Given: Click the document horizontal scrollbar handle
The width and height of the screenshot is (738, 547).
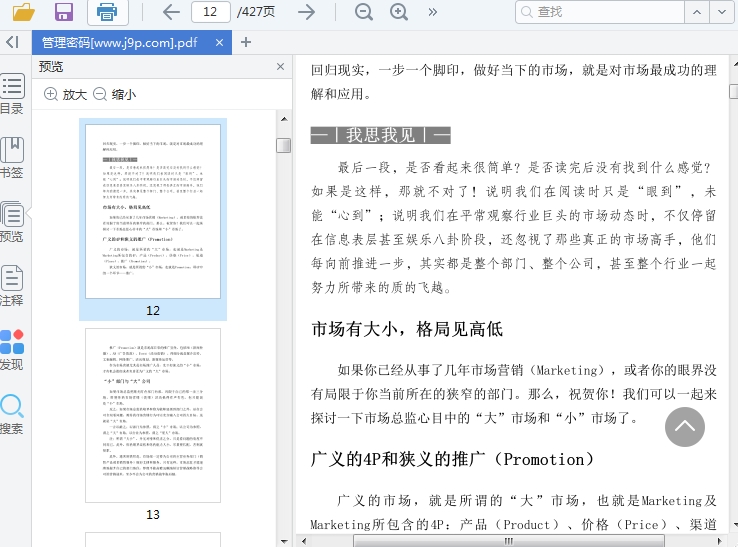Looking at the screenshot, I should coord(509,541).
